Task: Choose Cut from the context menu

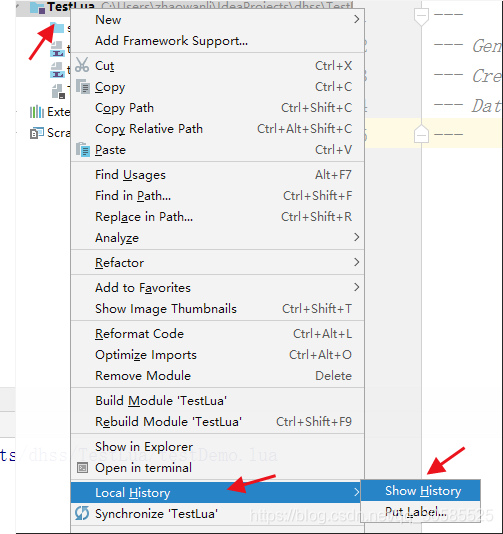Action: [217, 66]
